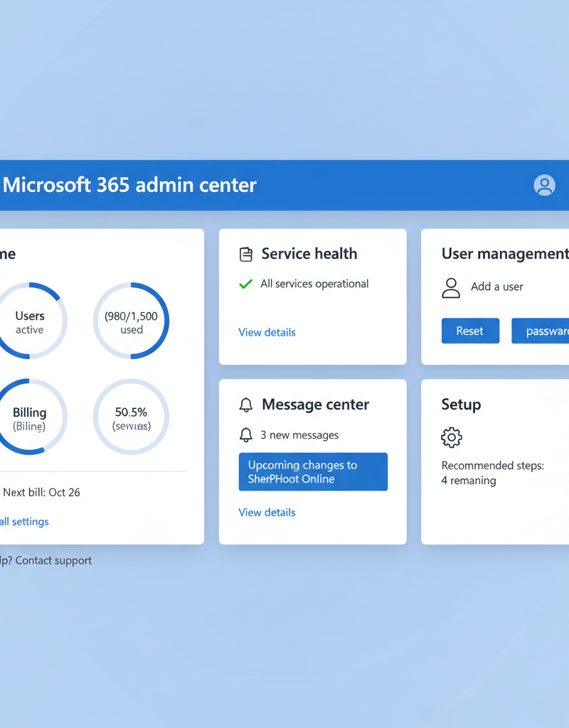Click the 50.5% progress ring

(x=131, y=417)
